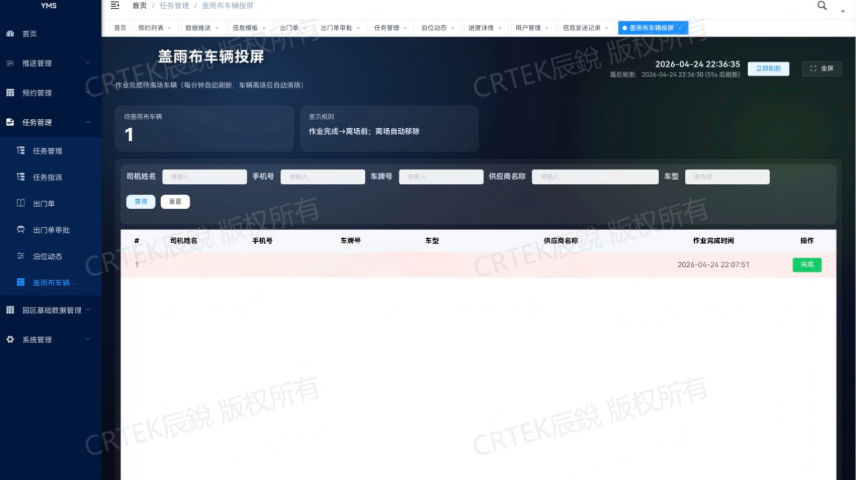This screenshot has height=480, width=856.
Task: Close the 出门单审批 tab via its x
Action: click(x=358, y=28)
